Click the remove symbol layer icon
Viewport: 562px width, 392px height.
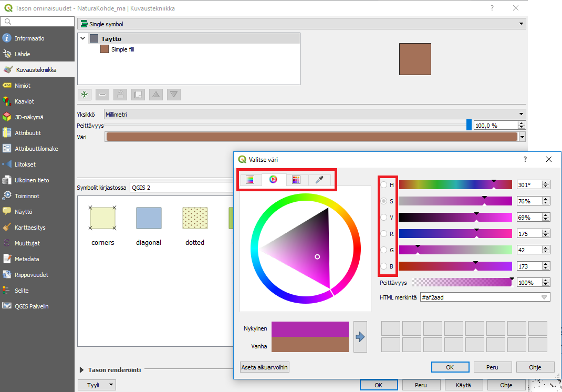(102, 95)
